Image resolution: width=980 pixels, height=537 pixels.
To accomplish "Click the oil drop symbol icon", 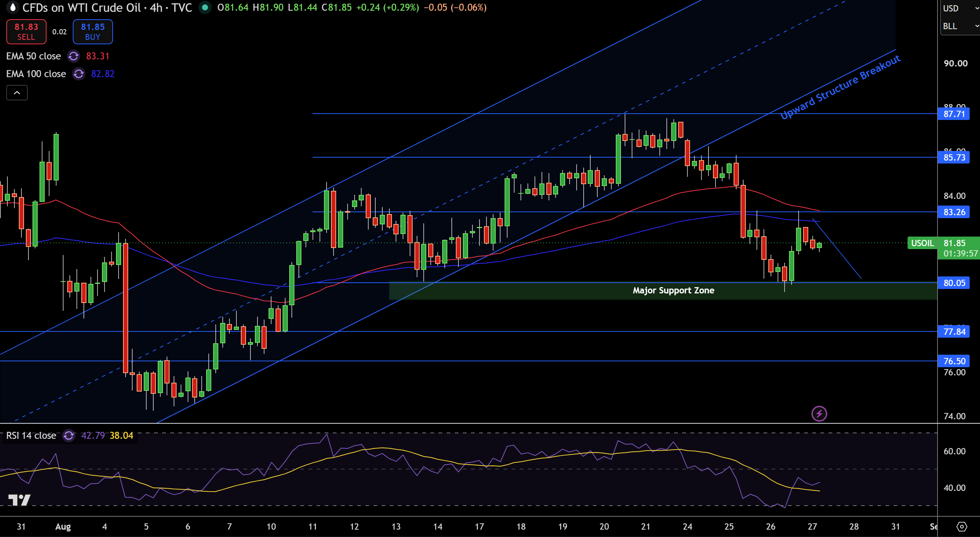I will click(13, 7).
